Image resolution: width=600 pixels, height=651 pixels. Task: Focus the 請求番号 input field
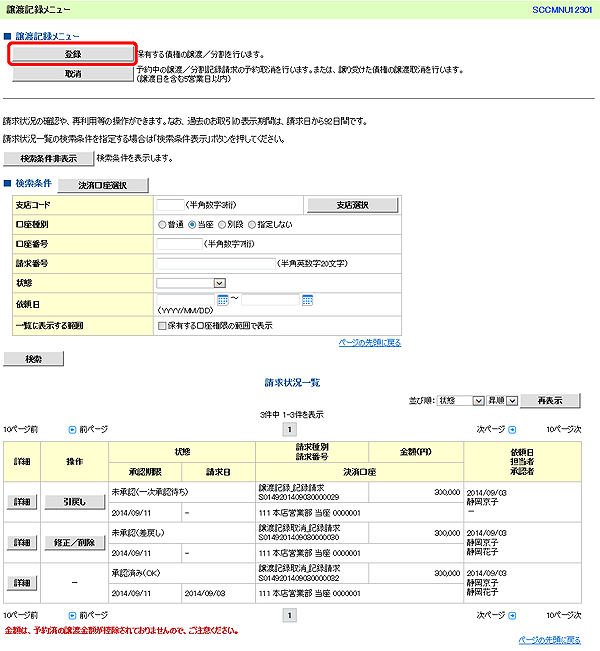[x=216, y=263]
